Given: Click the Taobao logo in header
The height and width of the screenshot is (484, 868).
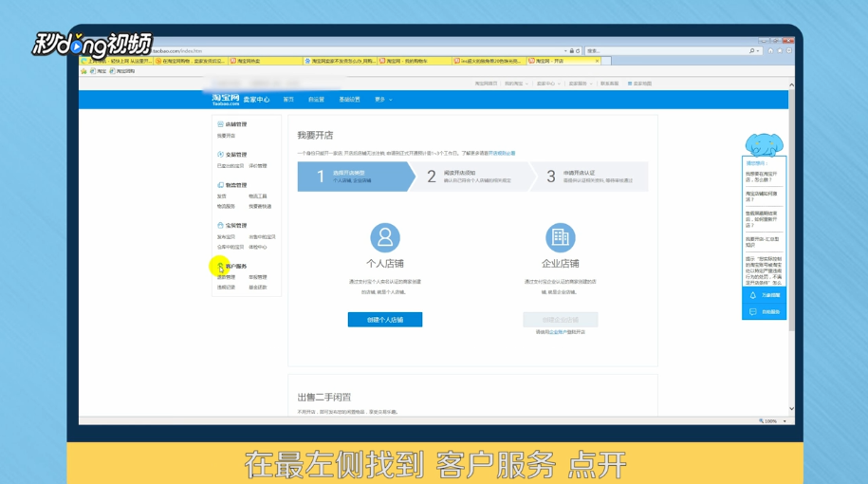Looking at the screenshot, I should (226, 100).
